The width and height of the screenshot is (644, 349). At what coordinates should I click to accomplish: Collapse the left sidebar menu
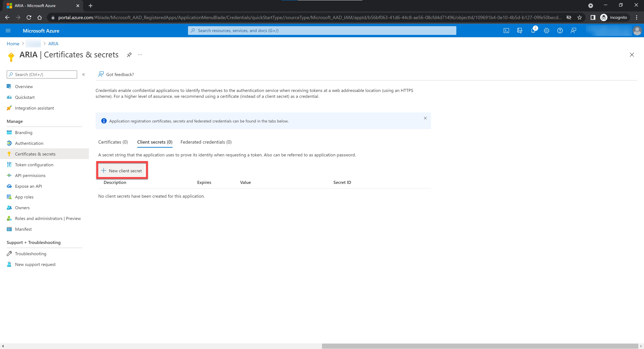(84, 74)
